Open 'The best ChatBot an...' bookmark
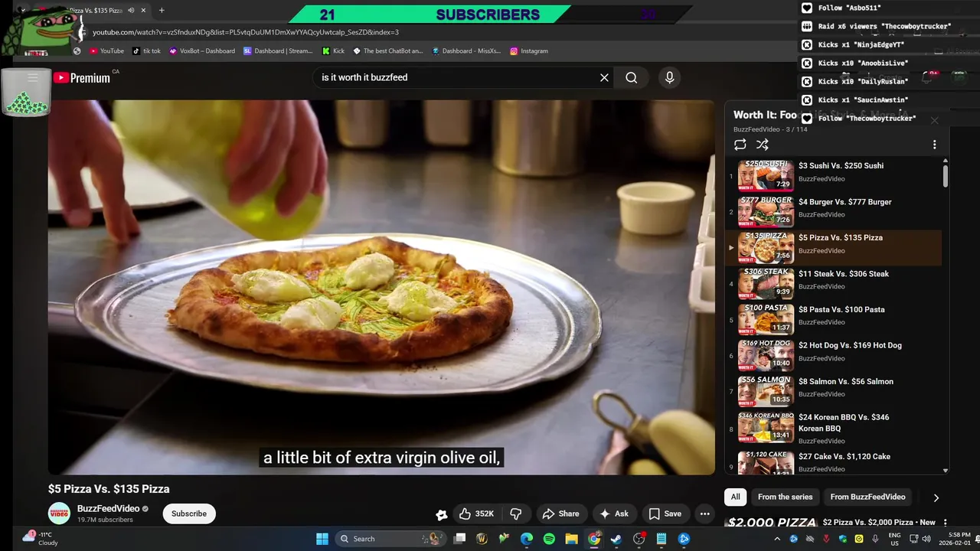 (x=387, y=51)
